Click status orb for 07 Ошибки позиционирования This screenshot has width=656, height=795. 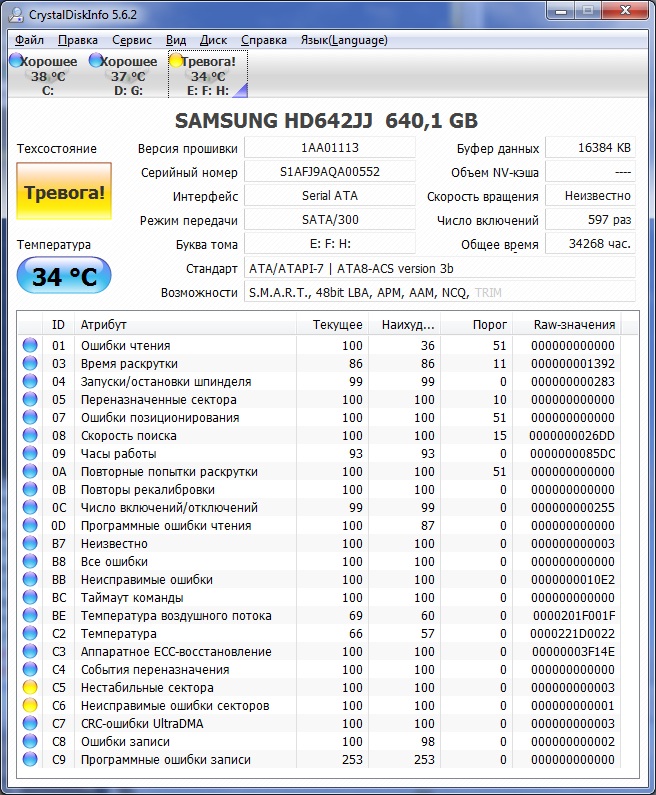[x=30, y=417]
